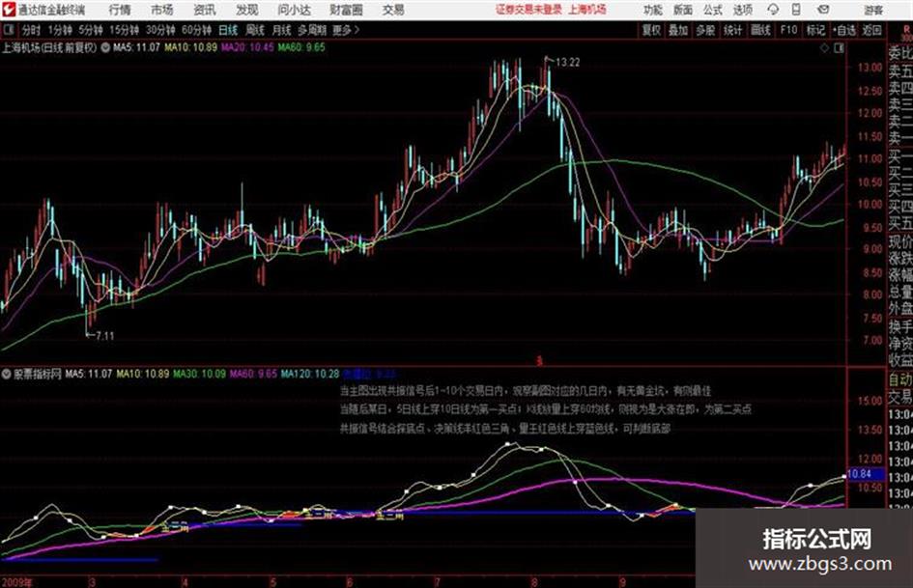Click the 2009年 label on time axis
Screen dimensions: 913x588
coord(16,582)
